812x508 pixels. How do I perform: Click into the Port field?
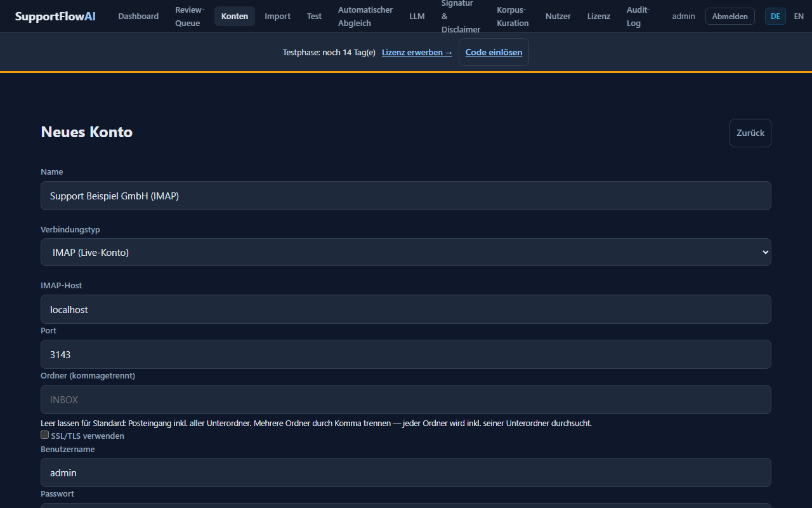click(x=406, y=354)
